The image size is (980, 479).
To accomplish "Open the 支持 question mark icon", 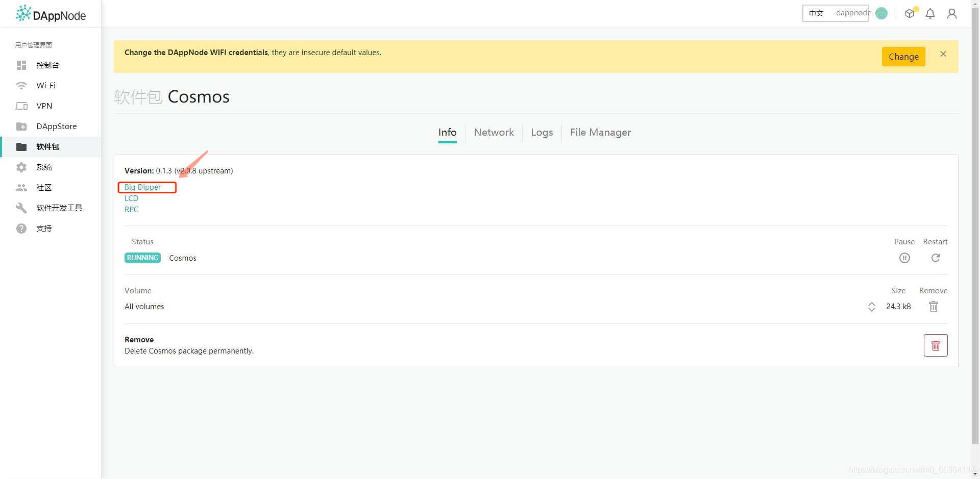I will click(21, 229).
